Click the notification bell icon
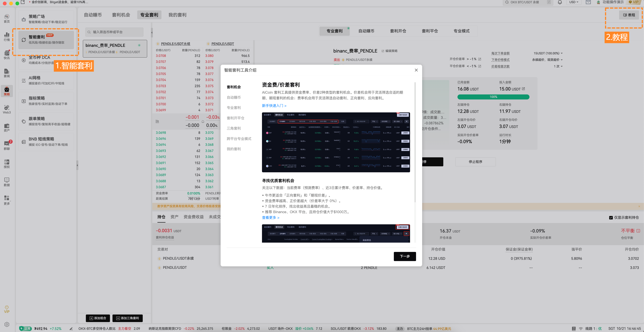This screenshot has height=332, width=644. (x=560, y=2)
